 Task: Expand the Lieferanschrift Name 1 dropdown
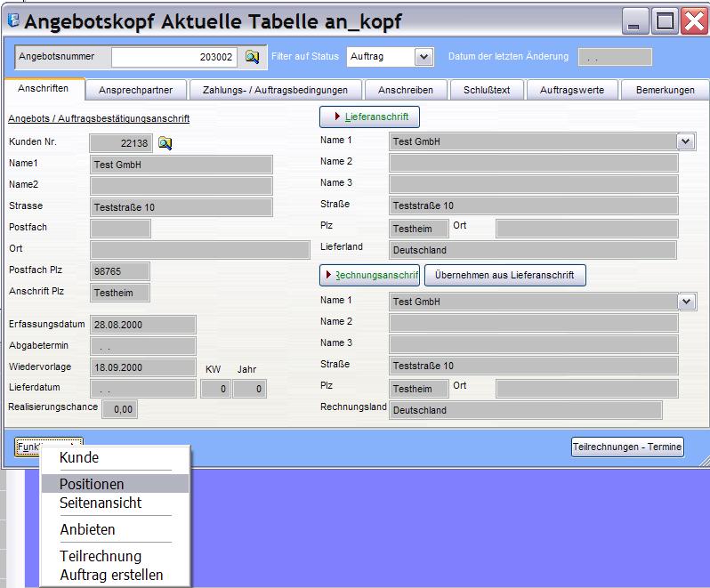686,141
